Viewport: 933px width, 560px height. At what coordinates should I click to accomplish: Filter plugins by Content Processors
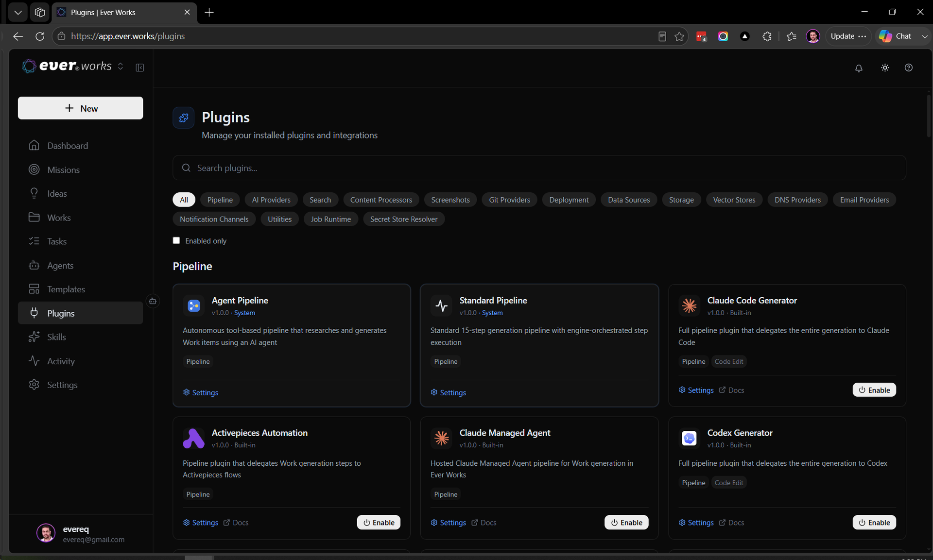(381, 200)
